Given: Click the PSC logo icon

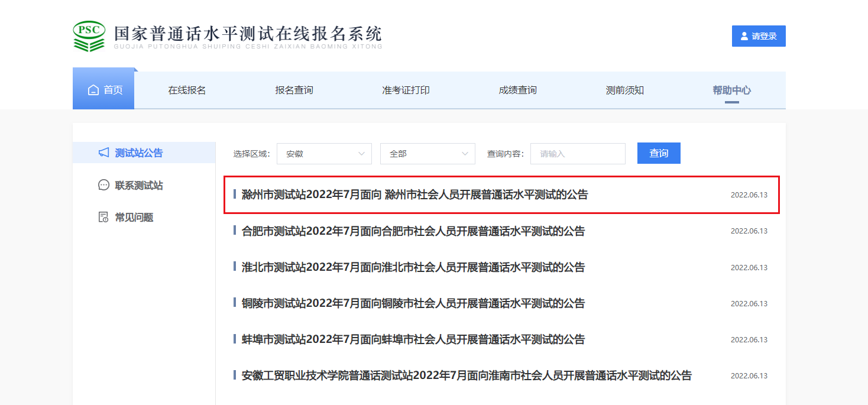Looking at the screenshot, I should click(89, 36).
